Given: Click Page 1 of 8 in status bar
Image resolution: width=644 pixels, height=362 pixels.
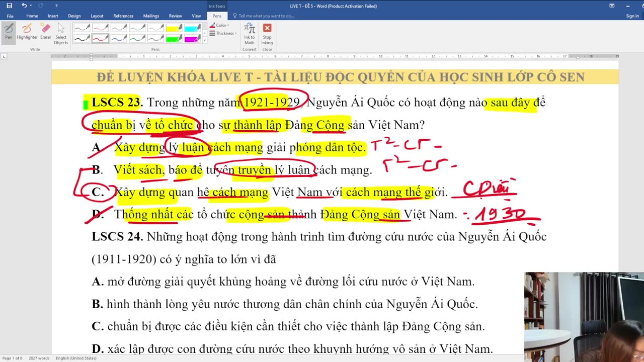Looking at the screenshot, I should (x=12, y=358).
